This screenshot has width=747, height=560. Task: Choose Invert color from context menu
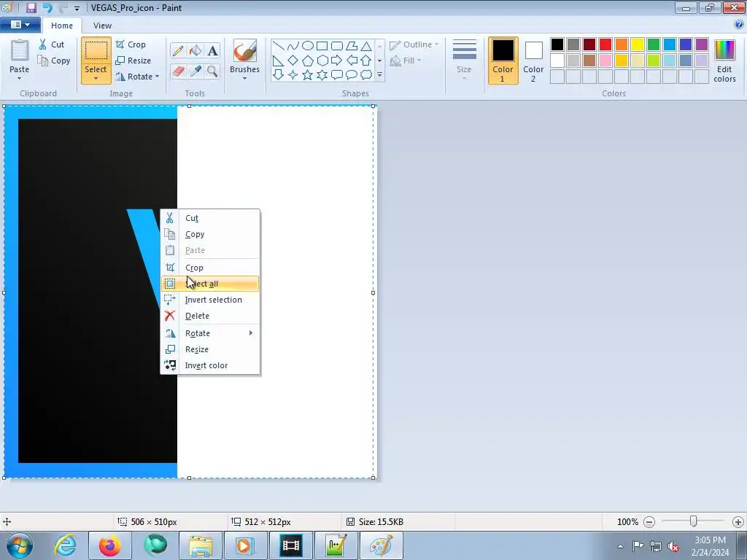[210, 366]
